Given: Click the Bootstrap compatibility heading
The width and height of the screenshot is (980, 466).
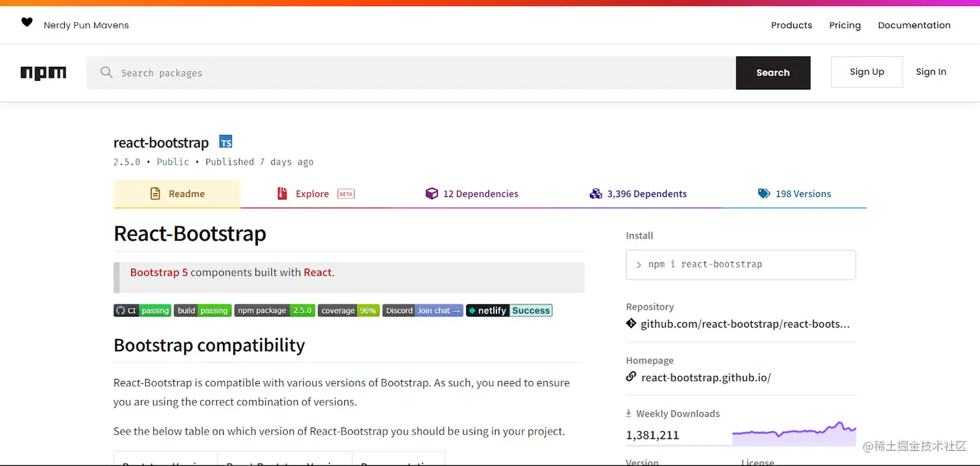Looking at the screenshot, I should [x=209, y=345].
